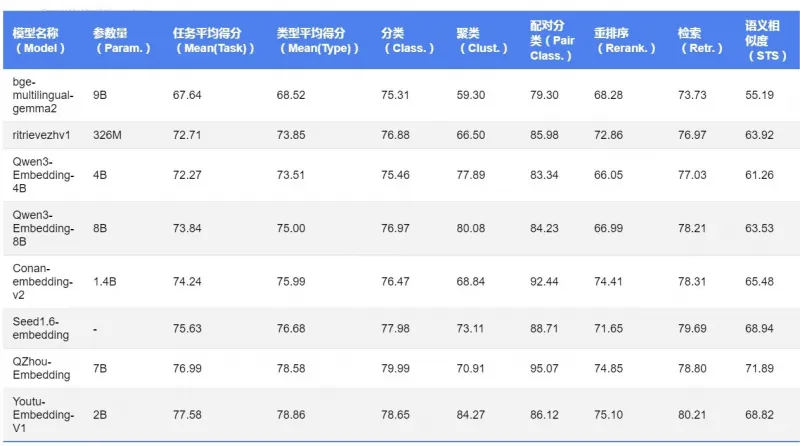
Task: Click the 聚类 (Clust.) column header
Action: 481,40
